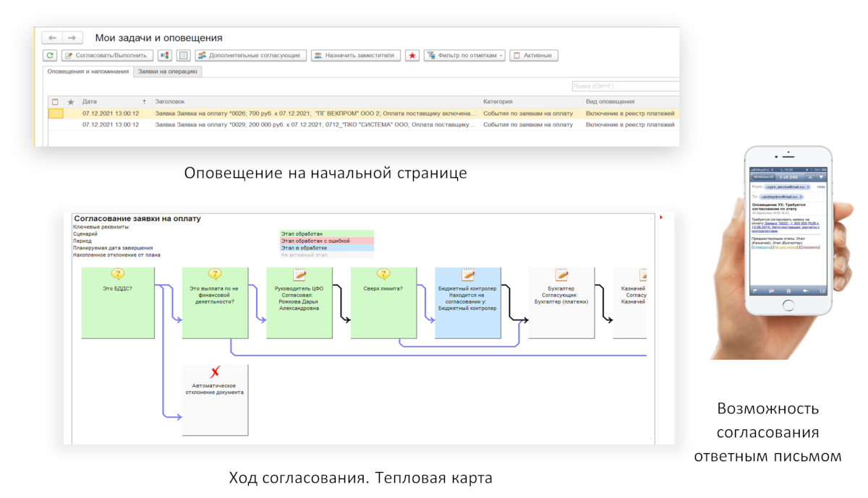Screen dimensions: 868x498
Task: Click the Назначить заместителя button
Action: [x=355, y=56]
